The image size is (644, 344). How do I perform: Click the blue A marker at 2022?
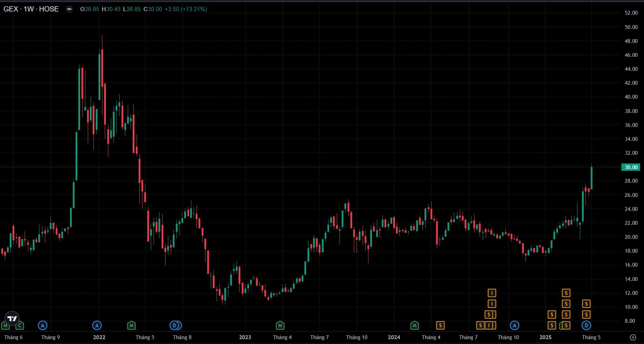click(x=97, y=326)
